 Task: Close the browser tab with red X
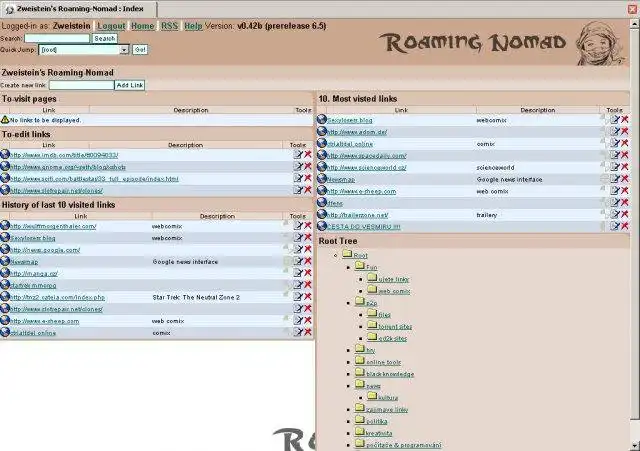pos(633,9)
